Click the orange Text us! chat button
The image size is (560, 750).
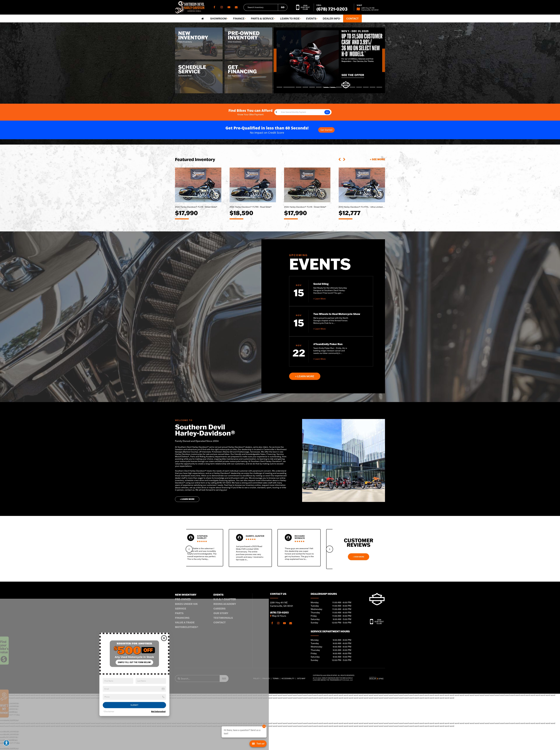pos(258,744)
